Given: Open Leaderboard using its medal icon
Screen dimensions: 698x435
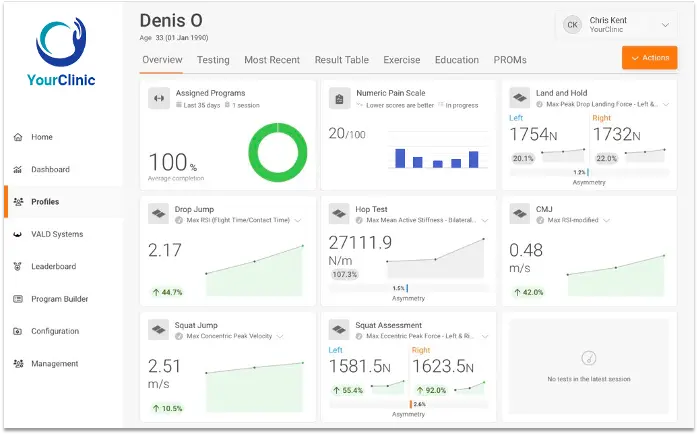Looking at the screenshot, I should pos(18,267).
